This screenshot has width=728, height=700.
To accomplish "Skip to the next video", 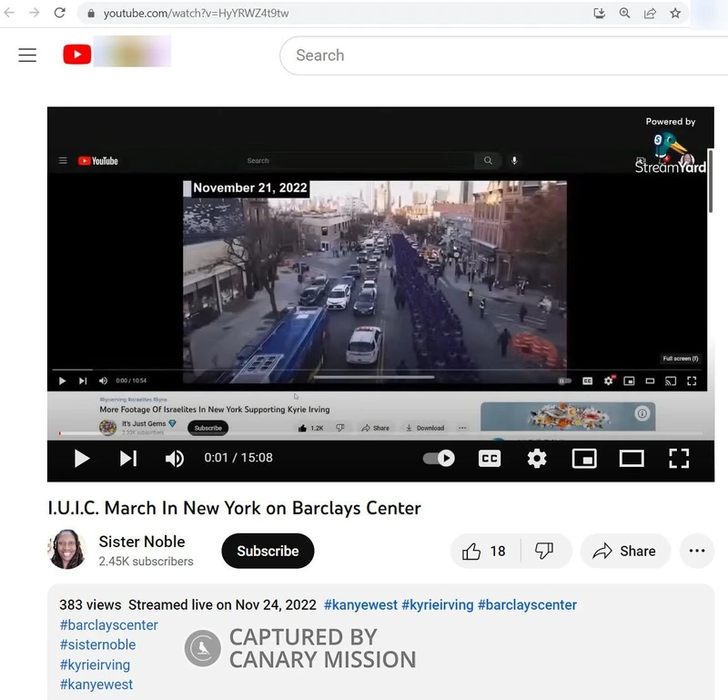I will click(127, 458).
